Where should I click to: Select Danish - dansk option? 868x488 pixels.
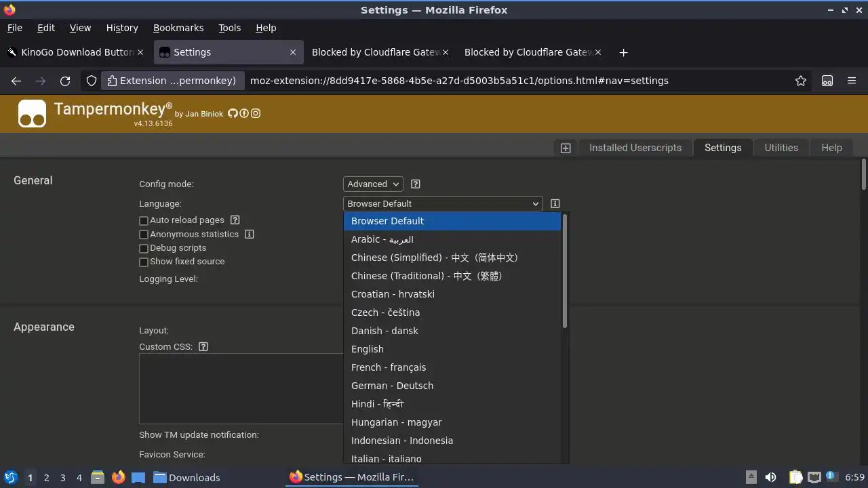[x=452, y=331]
